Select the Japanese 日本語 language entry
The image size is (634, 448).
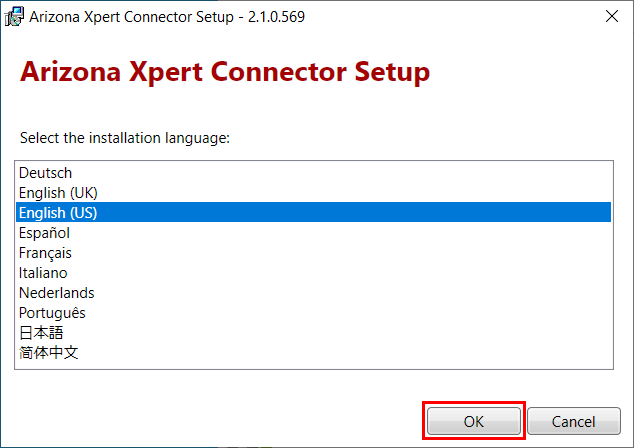tap(313, 333)
